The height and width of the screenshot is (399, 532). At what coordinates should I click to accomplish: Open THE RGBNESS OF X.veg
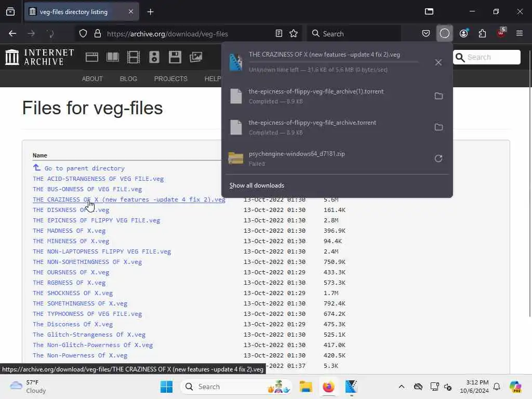[69, 283]
